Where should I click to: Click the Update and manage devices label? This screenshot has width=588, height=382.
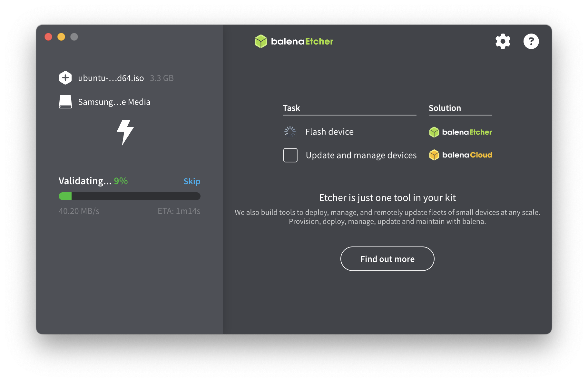(x=361, y=155)
